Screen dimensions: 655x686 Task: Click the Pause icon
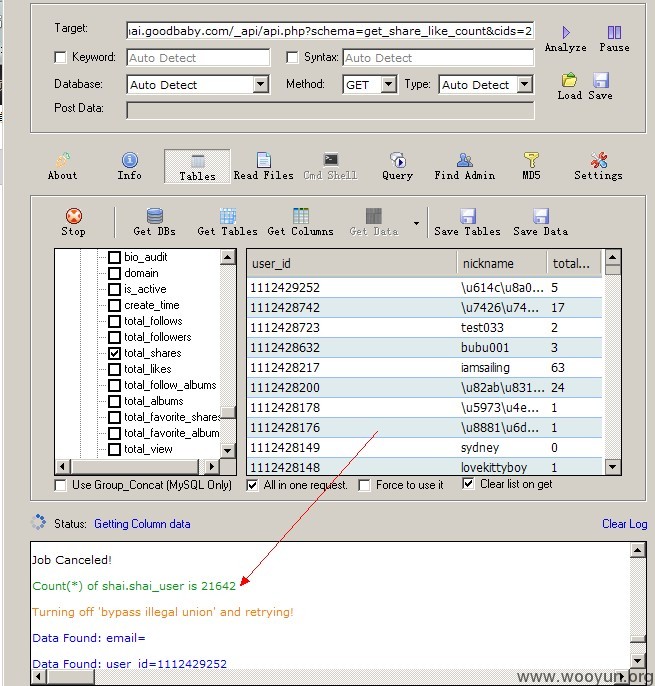(x=614, y=32)
